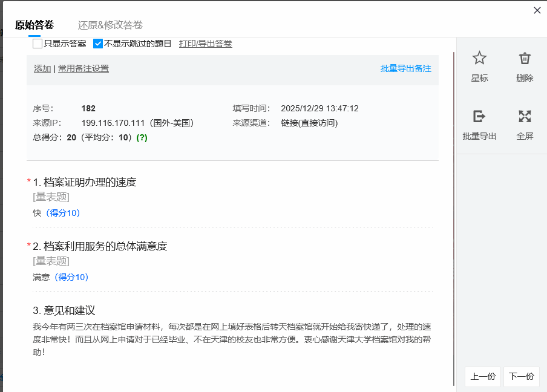547x392 pixels.
Task: Open 常用备注设置 settings link
Action: [84, 68]
